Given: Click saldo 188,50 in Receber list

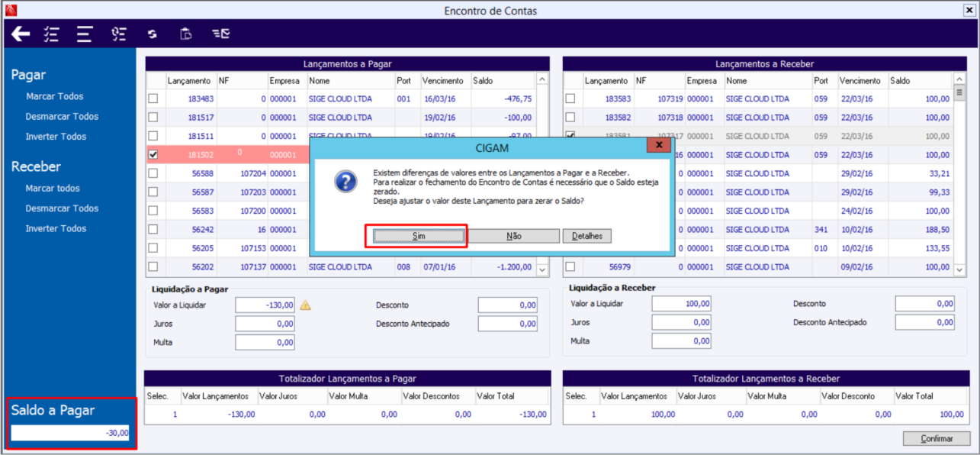Looking at the screenshot, I should coord(937,230).
